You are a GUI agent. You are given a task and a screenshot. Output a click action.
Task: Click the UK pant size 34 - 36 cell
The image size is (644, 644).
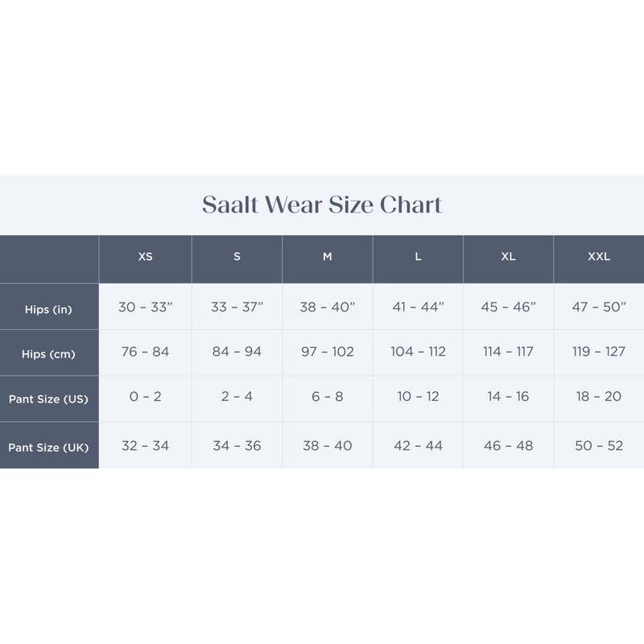click(237, 445)
